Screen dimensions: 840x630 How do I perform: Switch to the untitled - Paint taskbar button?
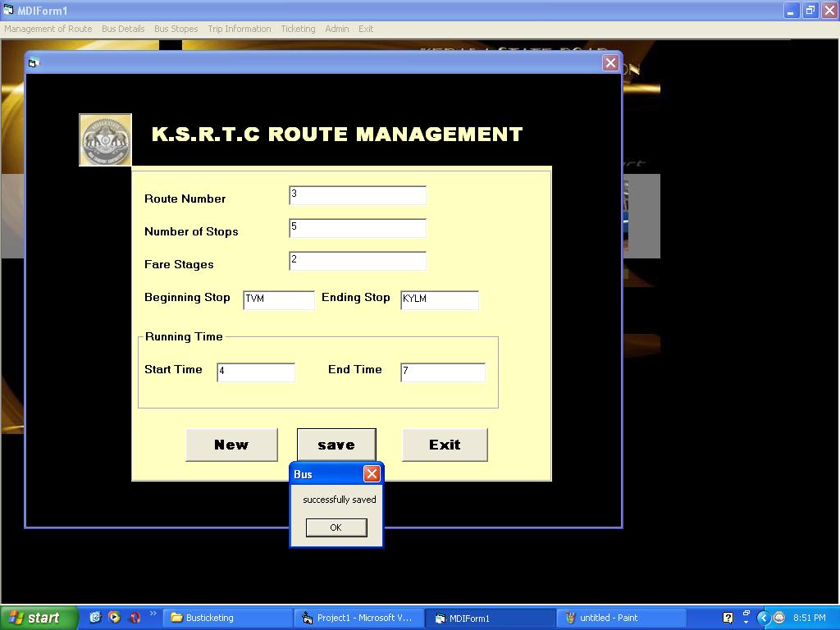pyautogui.click(x=622, y=619)
